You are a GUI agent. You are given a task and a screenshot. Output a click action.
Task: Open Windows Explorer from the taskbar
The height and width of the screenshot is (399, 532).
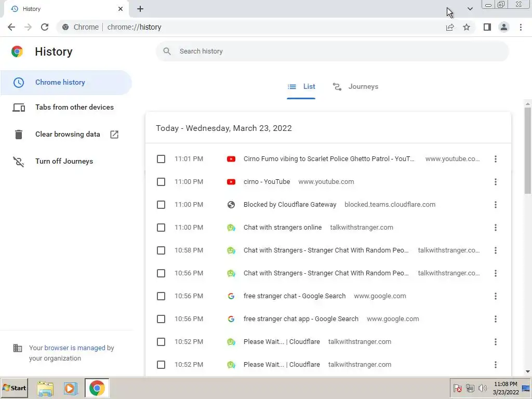(45, 388)
